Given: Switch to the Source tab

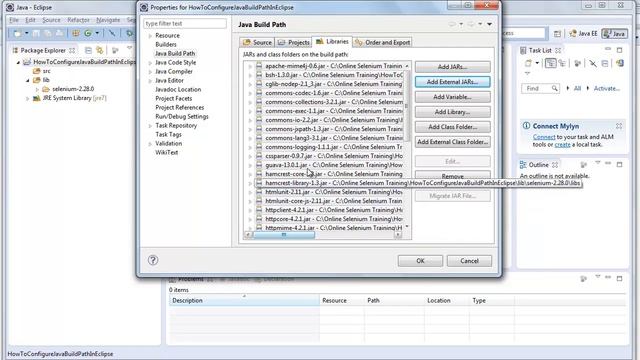Looking at the screenshot, I should click(x=257, y=42).
